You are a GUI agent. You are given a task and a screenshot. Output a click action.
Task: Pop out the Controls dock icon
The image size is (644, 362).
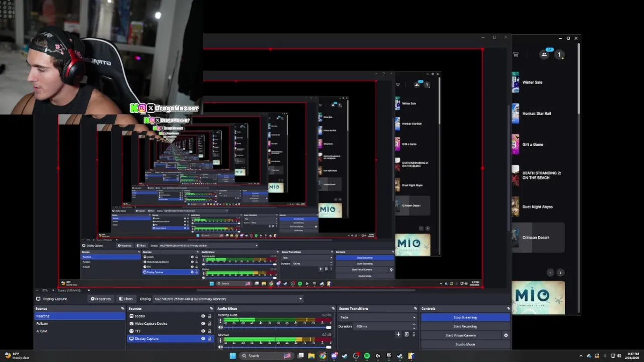(x=508, y=308)
